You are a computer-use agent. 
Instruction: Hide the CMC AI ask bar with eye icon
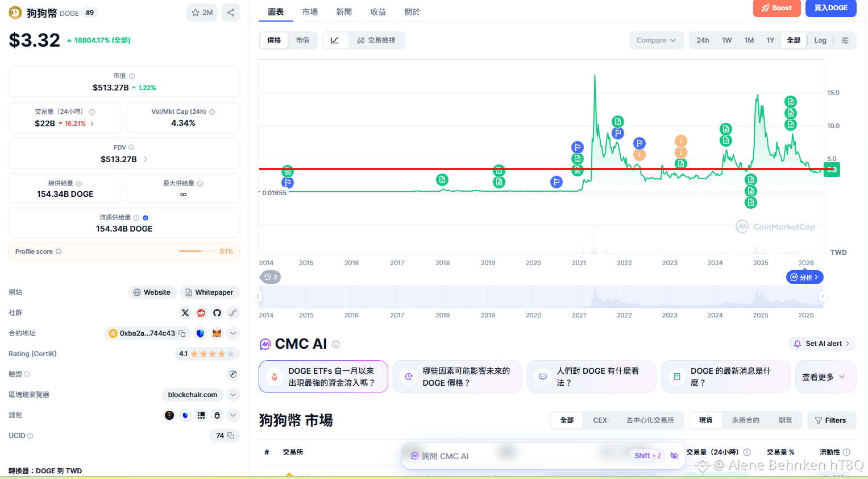(674, 456)
